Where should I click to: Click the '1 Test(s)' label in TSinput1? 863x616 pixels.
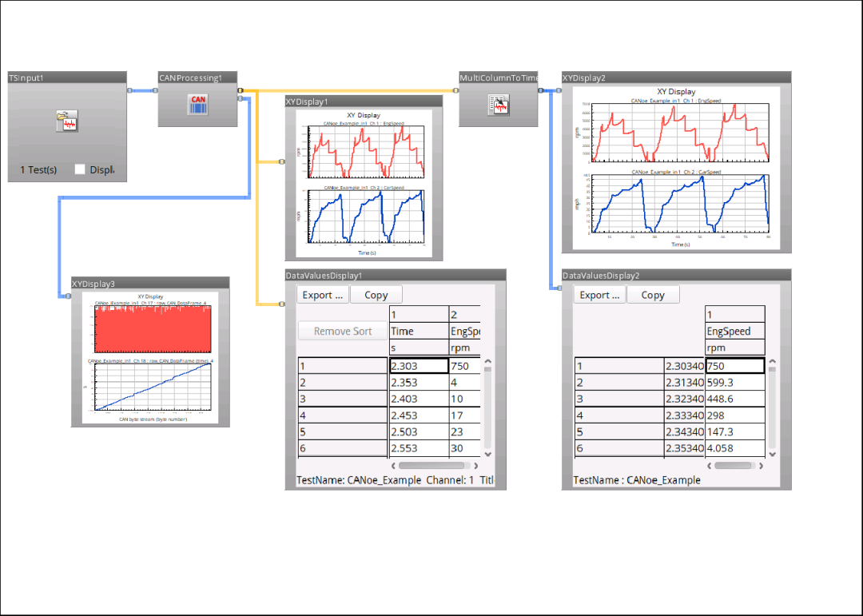click(x=38, y=169)
